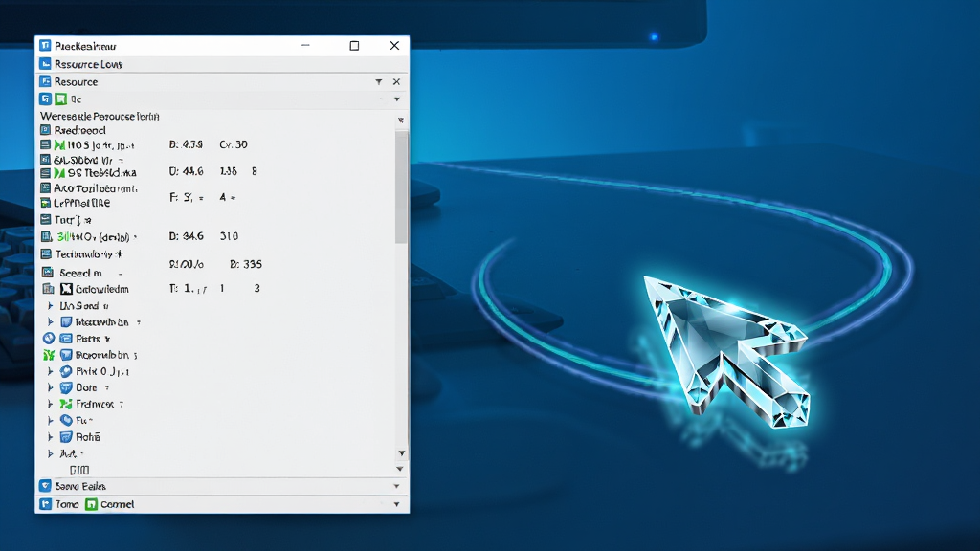Expand the Fu tree item

tap(50, 421)
